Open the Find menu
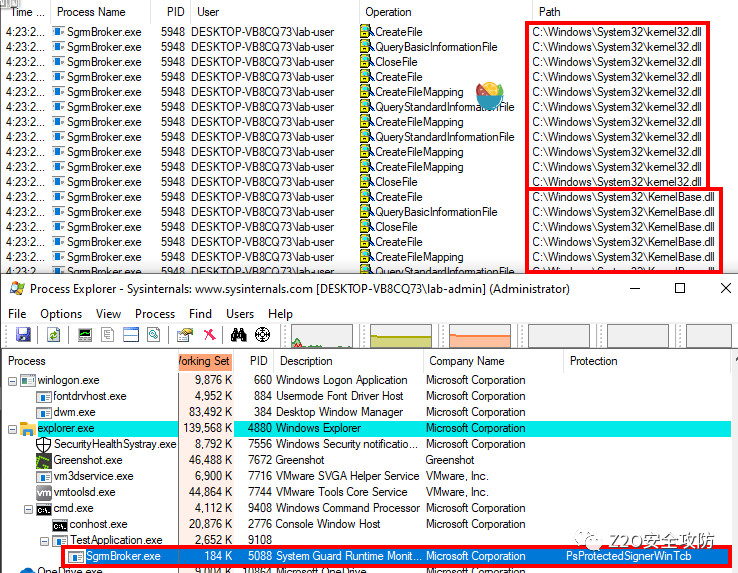The height and width of the screenshot is (573, 738). tap(200, 314)
